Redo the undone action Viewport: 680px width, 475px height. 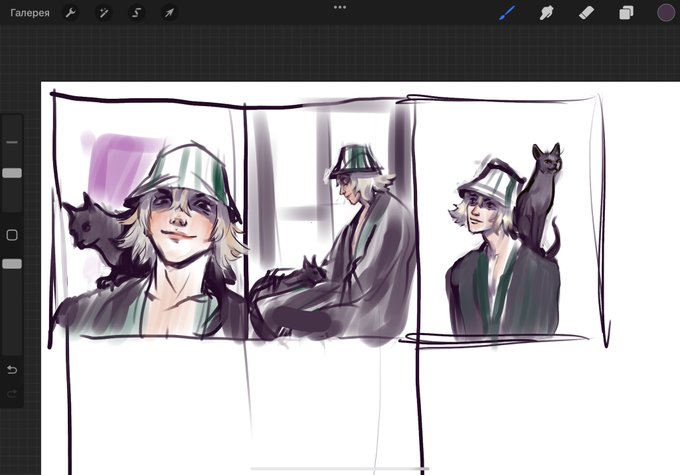12,393
